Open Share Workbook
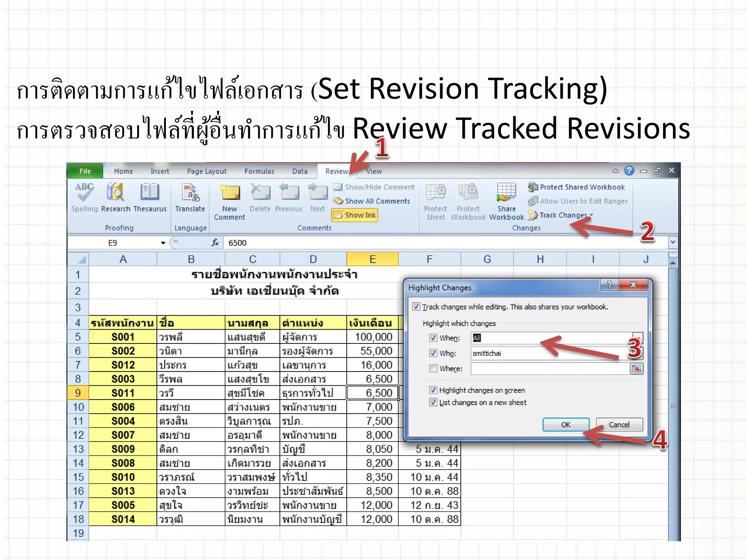 506,202
